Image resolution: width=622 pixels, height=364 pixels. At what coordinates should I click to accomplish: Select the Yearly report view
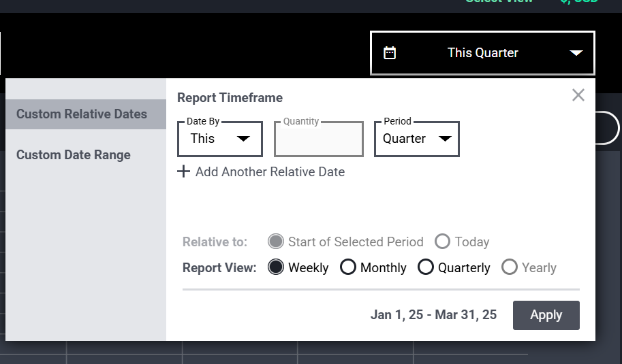510,267
